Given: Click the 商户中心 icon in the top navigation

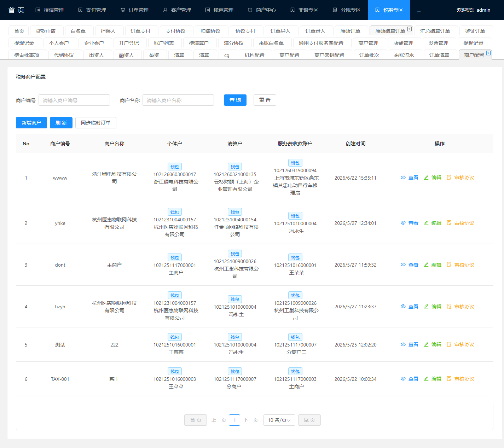Looking at the screenshot, I should click(250, 10).
